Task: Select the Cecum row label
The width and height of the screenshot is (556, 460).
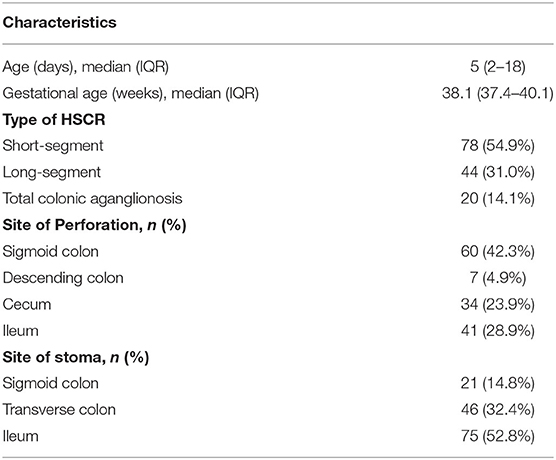Action: tap(27, 304)
